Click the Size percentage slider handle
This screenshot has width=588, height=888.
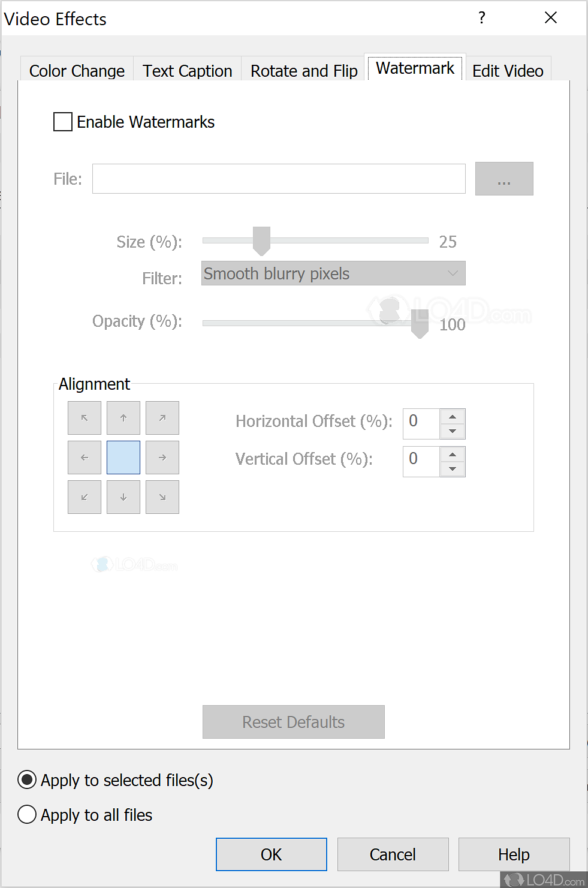(x=261, y=240)
